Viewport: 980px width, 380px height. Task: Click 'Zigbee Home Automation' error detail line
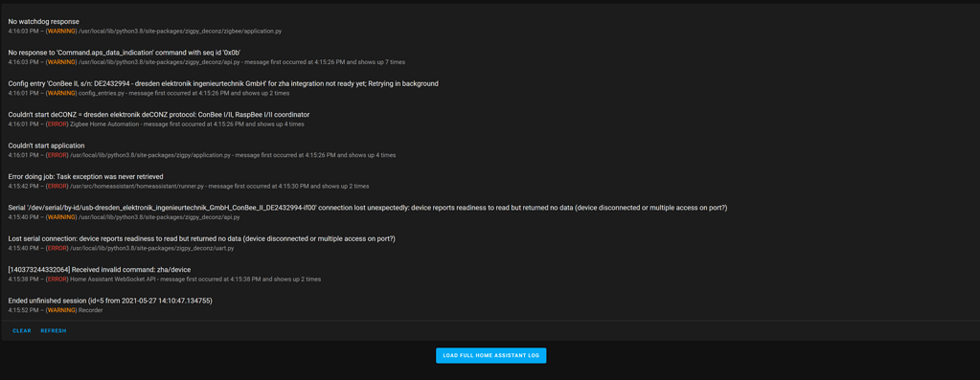(156, 124)
